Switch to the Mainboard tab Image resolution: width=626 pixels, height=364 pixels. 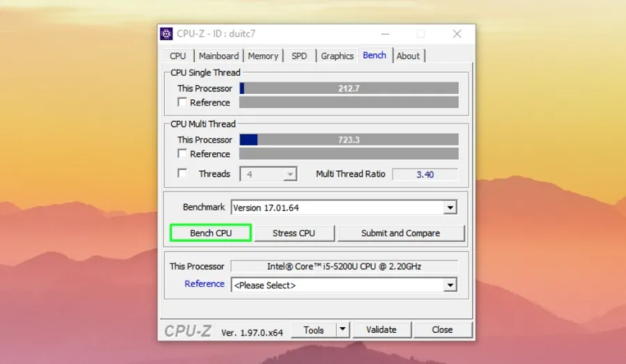click(x=219, y=56)
